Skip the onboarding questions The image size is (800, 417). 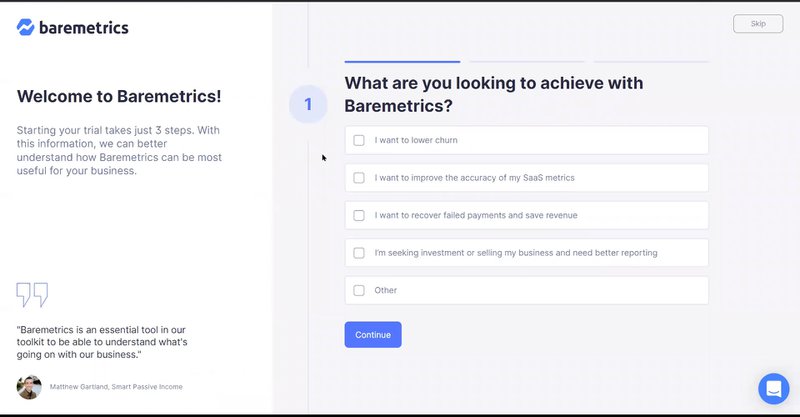coord(758,23)
